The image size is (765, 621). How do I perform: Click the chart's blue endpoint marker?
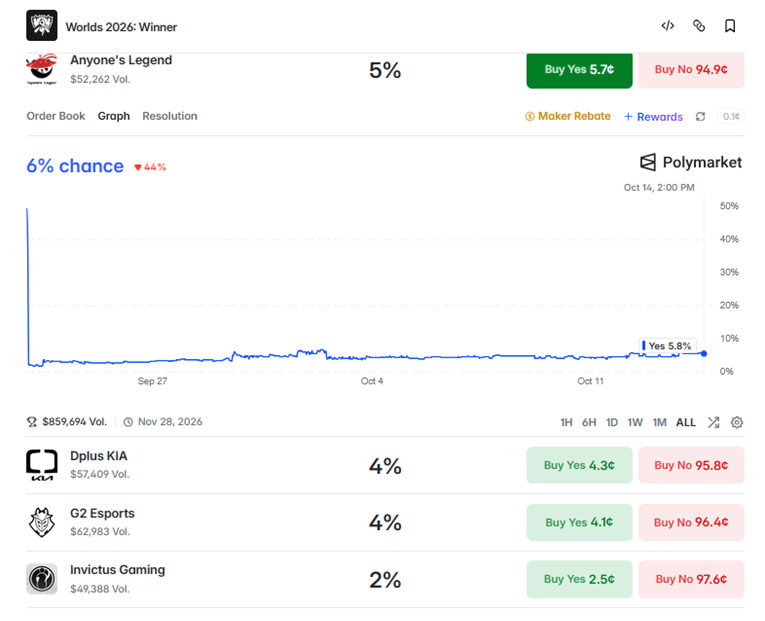pos(704,354)
